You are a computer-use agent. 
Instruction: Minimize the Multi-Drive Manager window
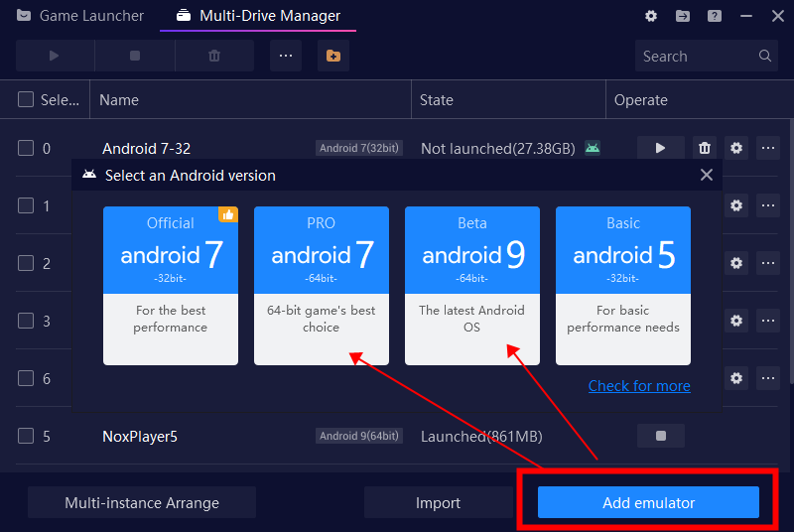pyautogui.click(x=746, y=16)
